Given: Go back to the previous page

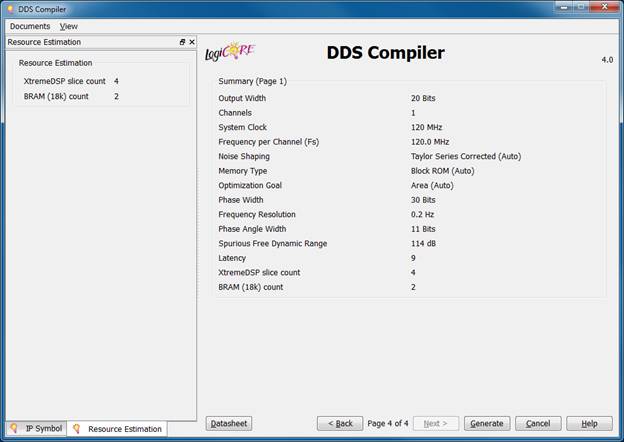Looking at the screenshot, I should click(x=340, y=423).
